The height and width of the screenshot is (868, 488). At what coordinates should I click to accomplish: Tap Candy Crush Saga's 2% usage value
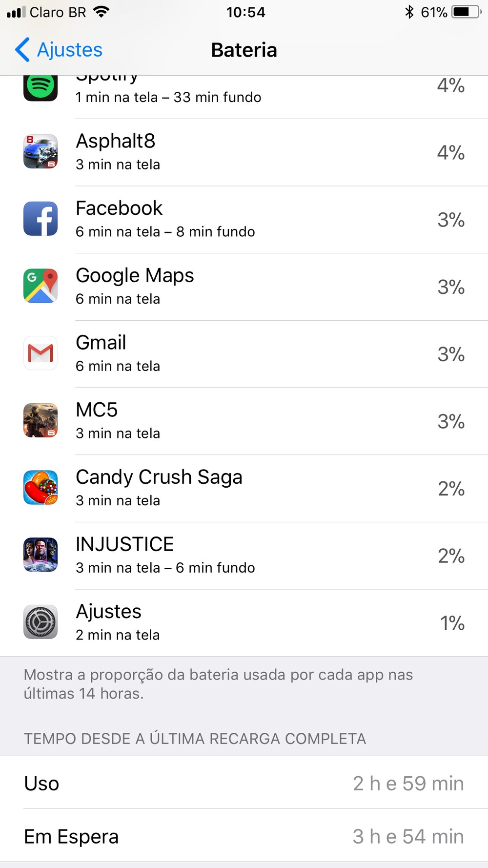[450, 489]
